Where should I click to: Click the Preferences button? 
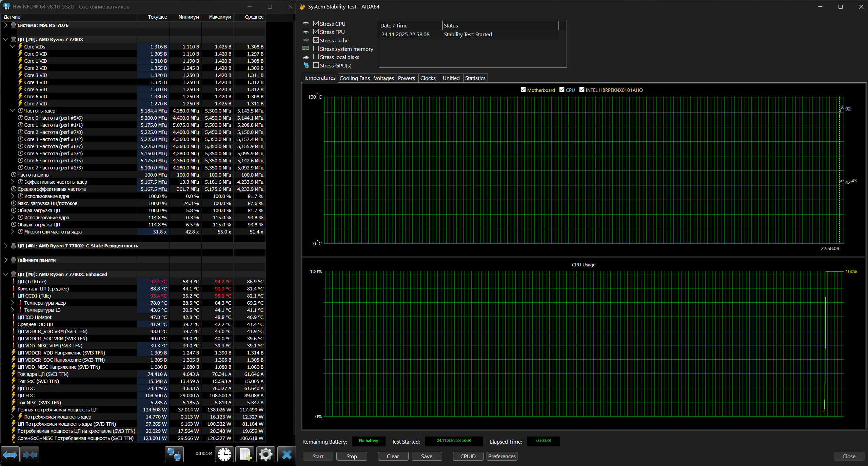[502, 456]
